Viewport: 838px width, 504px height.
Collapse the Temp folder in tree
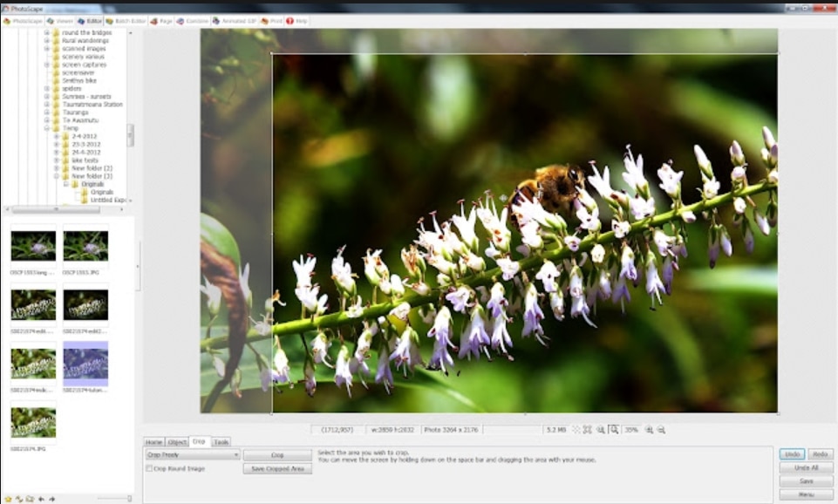pos(47,128)
